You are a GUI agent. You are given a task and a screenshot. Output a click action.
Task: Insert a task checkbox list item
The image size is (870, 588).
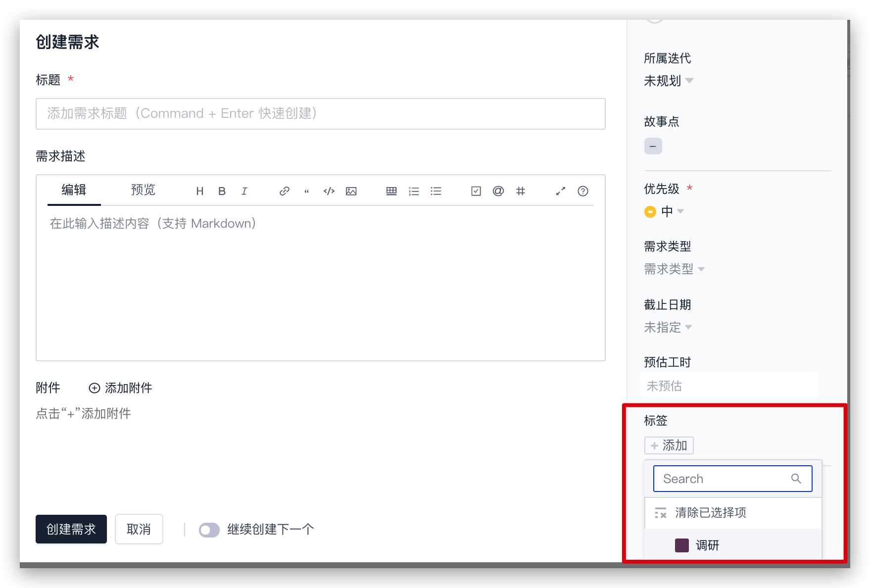[476, 191]
